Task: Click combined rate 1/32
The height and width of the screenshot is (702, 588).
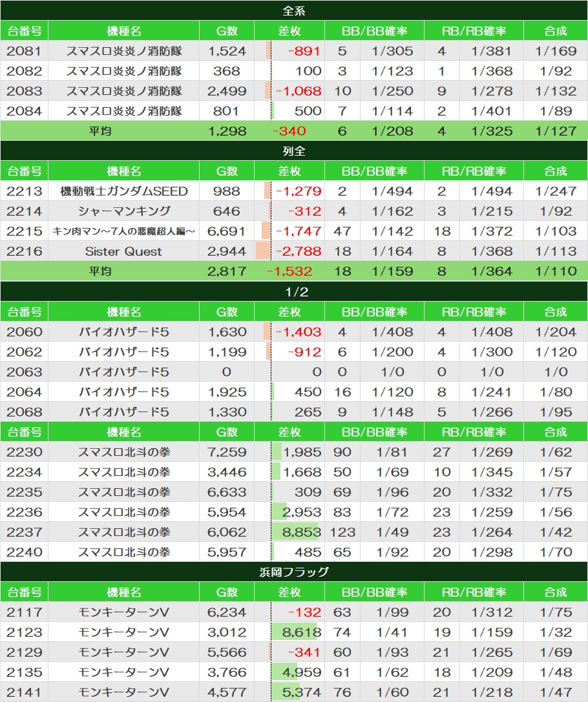Action: coord(556,632)
